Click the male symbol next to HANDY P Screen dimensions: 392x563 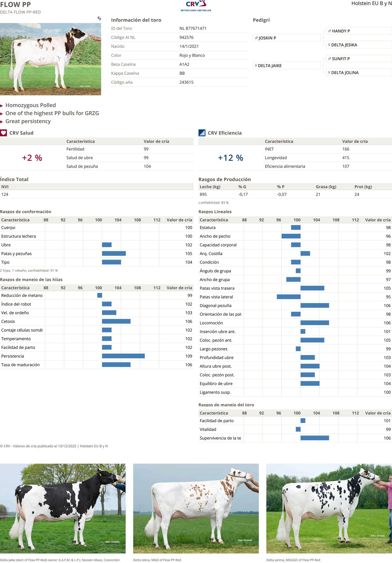pyautogui.click(x=330, y=31)
